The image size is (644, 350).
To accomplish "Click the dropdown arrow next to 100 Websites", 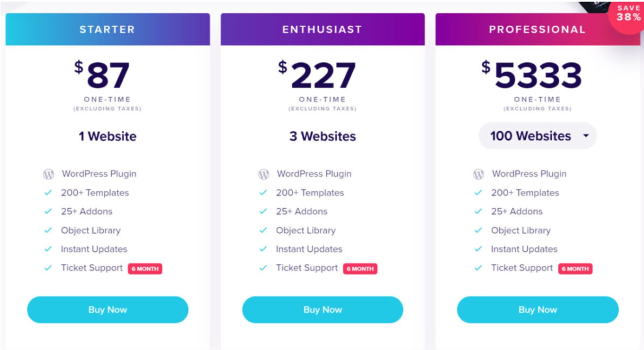I will click(586, 135).
